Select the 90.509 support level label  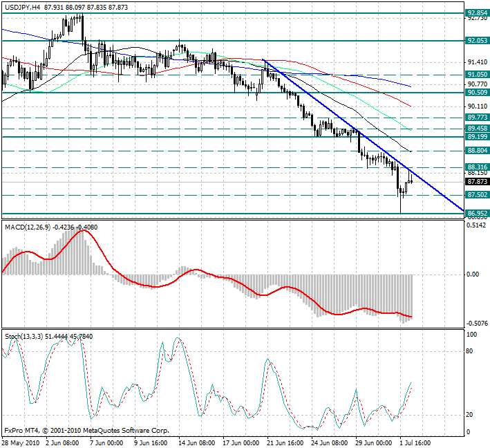pos(478,92)
